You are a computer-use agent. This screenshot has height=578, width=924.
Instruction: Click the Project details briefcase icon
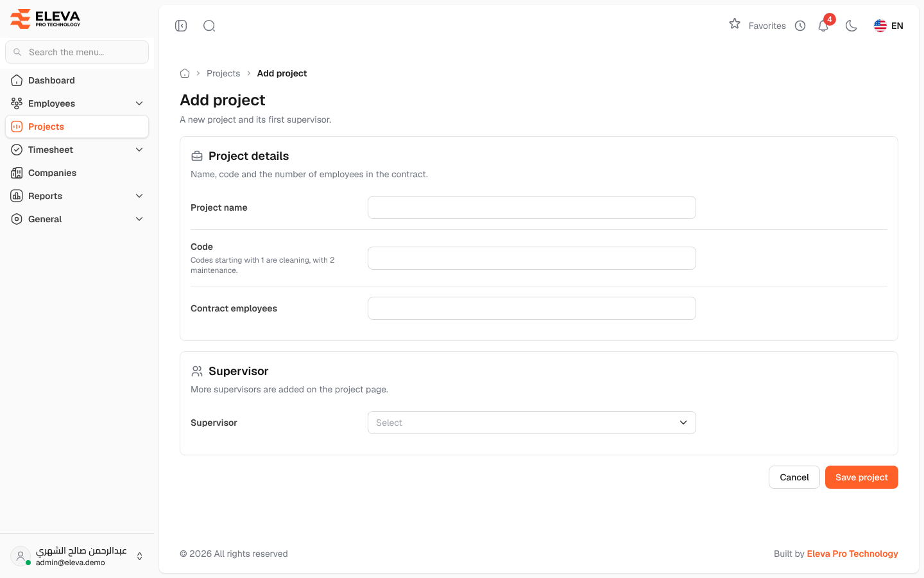coord(197,156)
